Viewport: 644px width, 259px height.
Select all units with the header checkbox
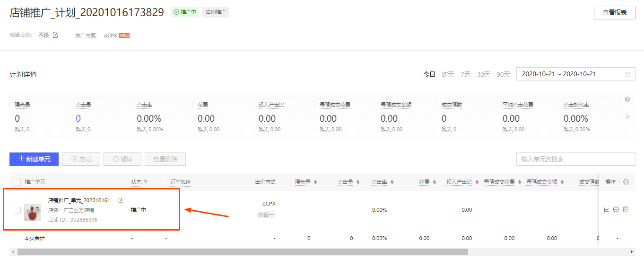click(17, 182)
